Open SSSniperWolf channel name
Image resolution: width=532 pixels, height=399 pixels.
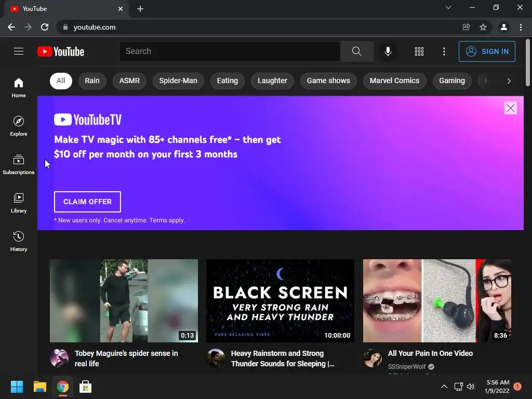pyautogui.click(x=406, y=366)
